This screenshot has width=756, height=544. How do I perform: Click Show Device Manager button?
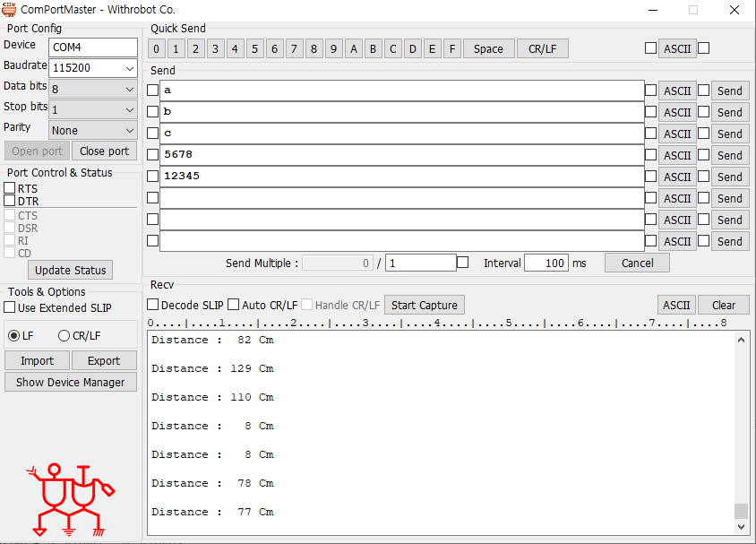coord(71,382)
